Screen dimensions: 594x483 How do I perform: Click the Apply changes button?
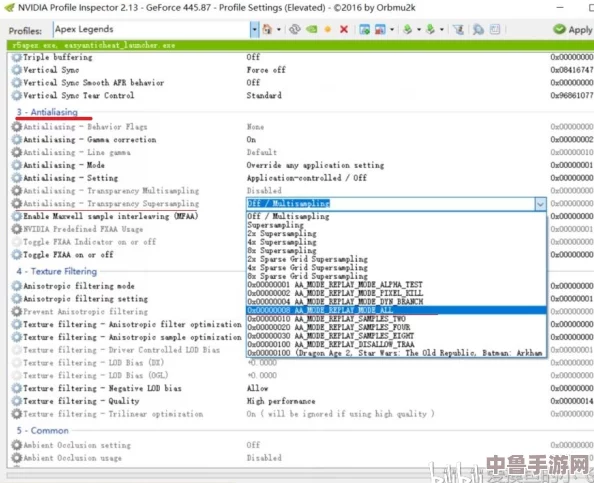click(x=573, y=30)
